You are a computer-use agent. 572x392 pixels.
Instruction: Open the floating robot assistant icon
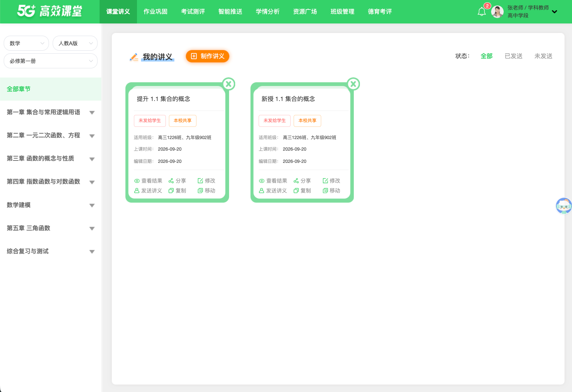pyautogui.click(x=564, y=206)
